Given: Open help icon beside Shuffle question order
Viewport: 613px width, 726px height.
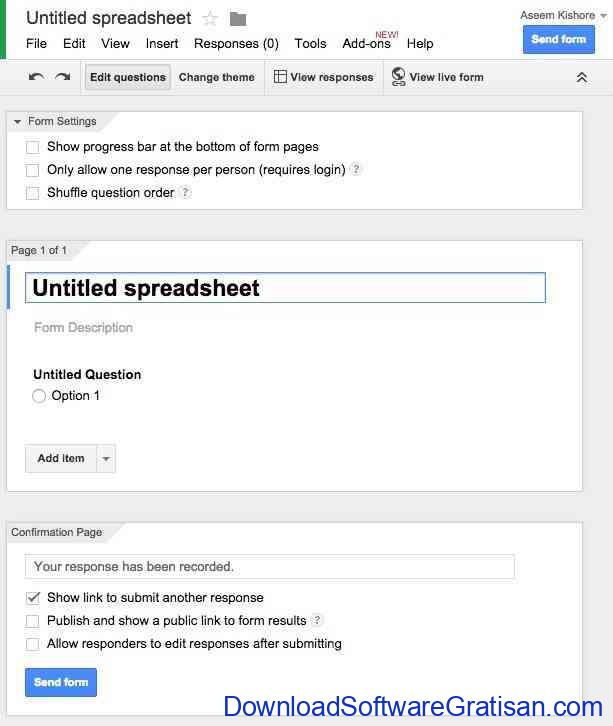Looking at the screenshot, I should click(x=185, y=192).
